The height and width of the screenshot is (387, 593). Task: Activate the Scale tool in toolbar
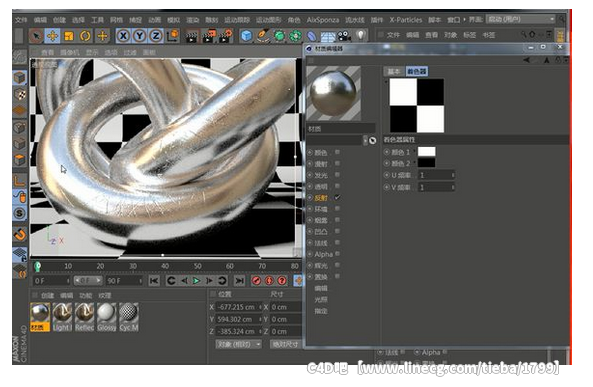click(x=69, y=36)
